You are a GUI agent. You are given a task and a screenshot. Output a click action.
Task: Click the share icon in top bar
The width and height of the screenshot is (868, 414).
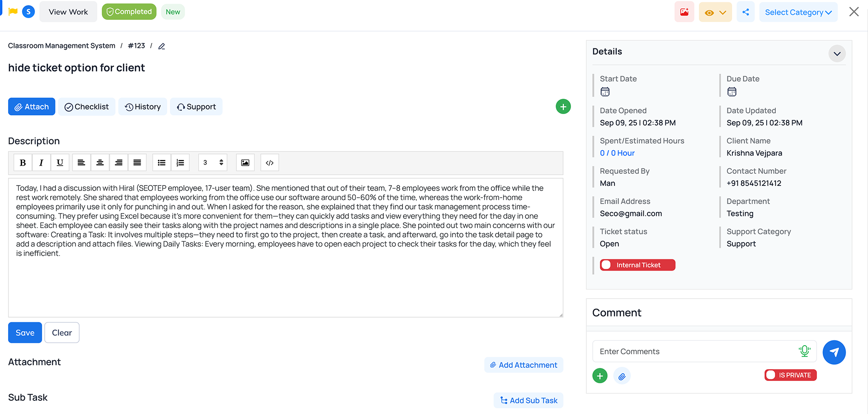tap(745, 12)
